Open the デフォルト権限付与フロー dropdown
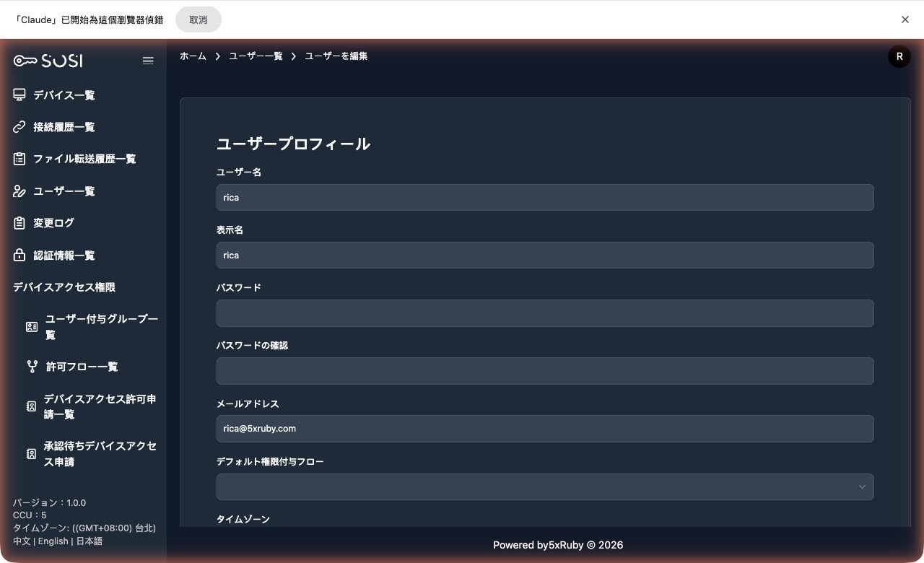The height and width of the screenshot is (563, 924). [x=545, y=486]
